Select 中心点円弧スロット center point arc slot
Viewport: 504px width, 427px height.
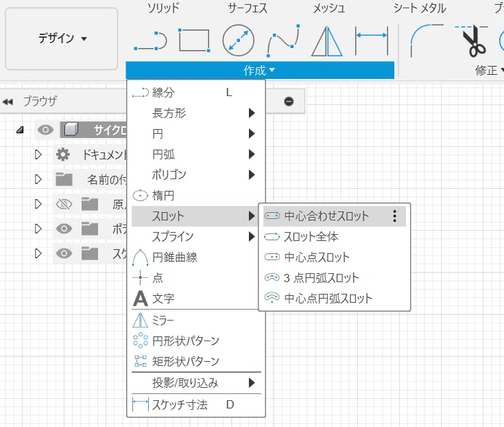click(335, 299)
